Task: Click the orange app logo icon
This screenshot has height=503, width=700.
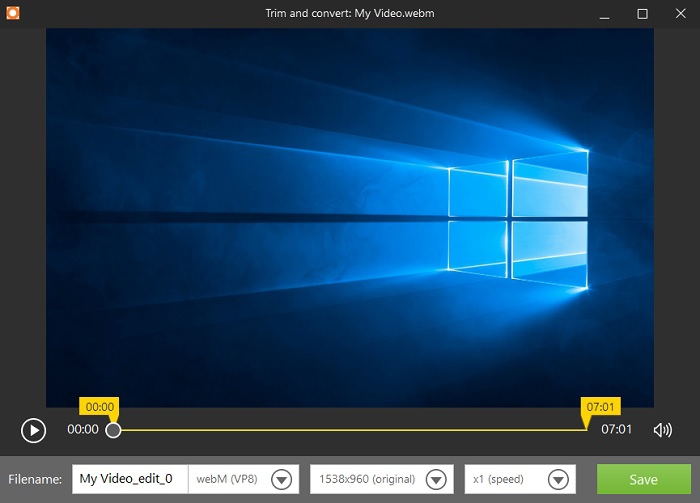Action: [12, 13]
